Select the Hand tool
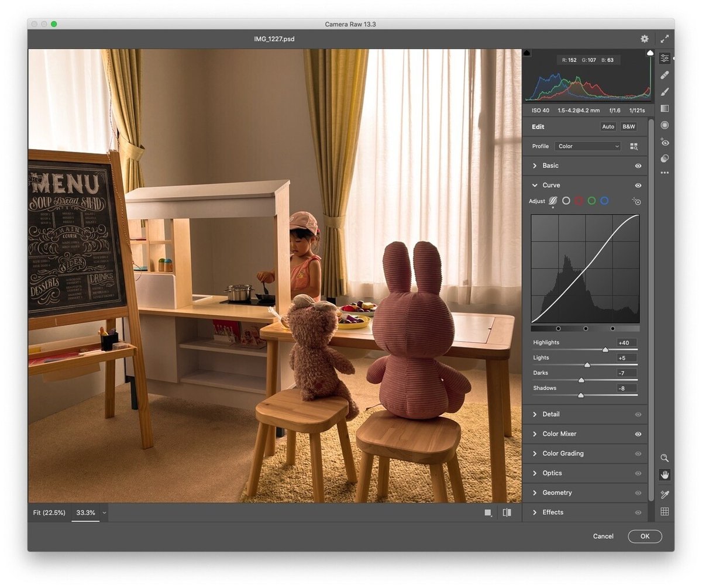Viewport: 702px width, 588px height. 665,474
